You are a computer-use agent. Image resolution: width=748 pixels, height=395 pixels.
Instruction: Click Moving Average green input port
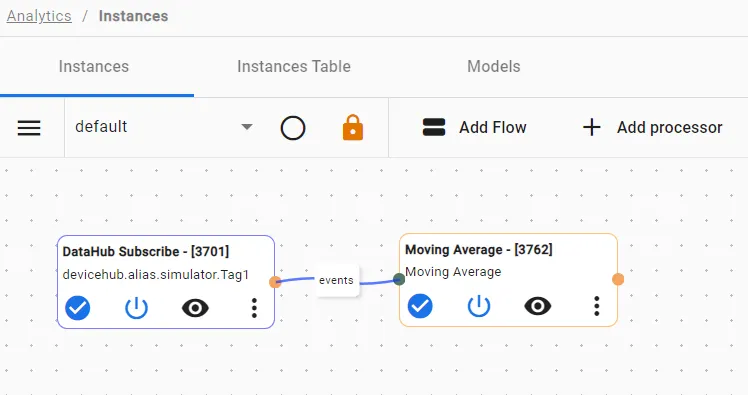pos(399,279)
